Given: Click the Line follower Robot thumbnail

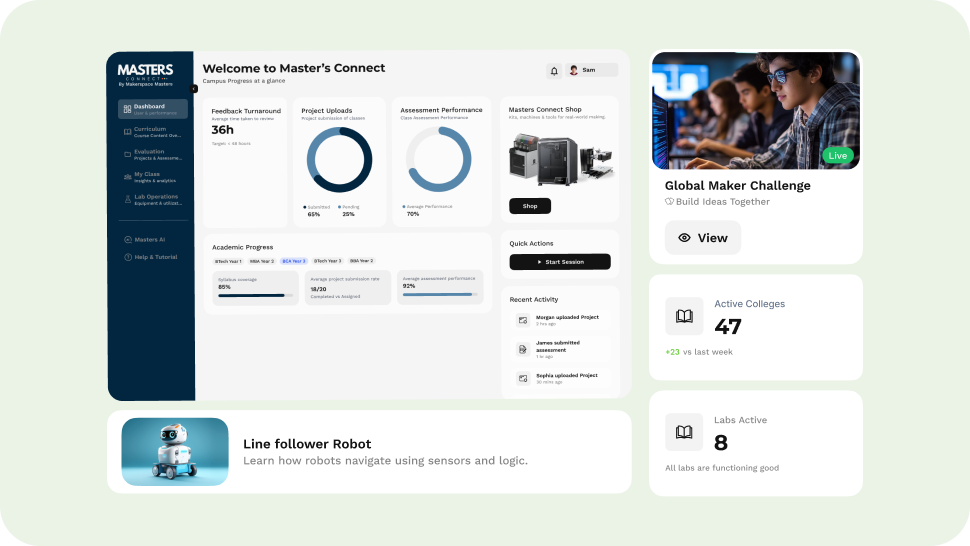Looking at the screenshot, I should click(175, 451).
